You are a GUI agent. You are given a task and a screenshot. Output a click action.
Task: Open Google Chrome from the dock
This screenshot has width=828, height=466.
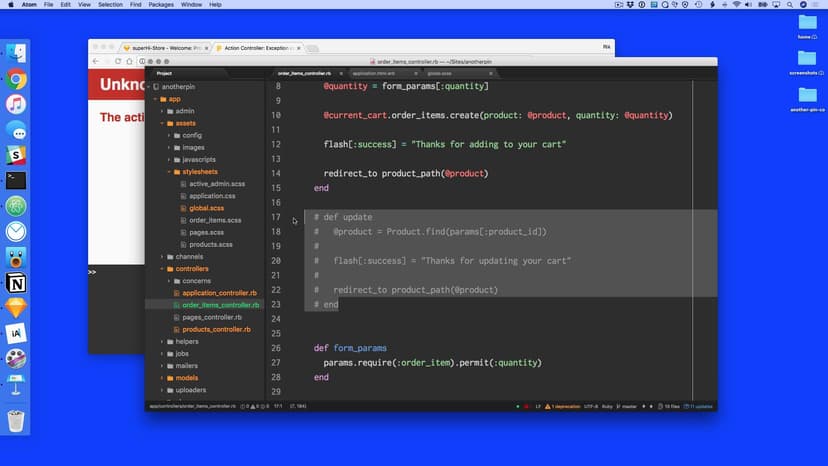tap(16, 80)
